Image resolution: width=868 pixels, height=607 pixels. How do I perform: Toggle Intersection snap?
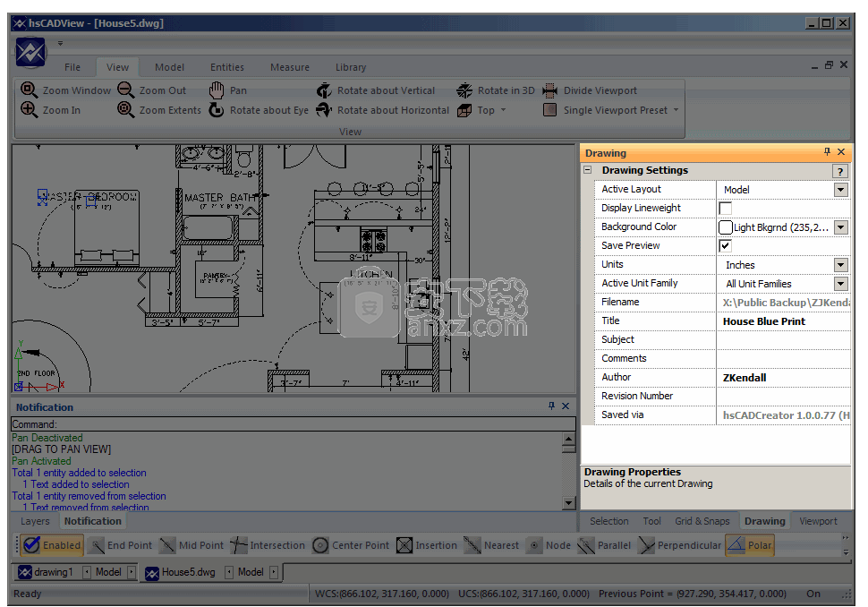coord(268,545)
